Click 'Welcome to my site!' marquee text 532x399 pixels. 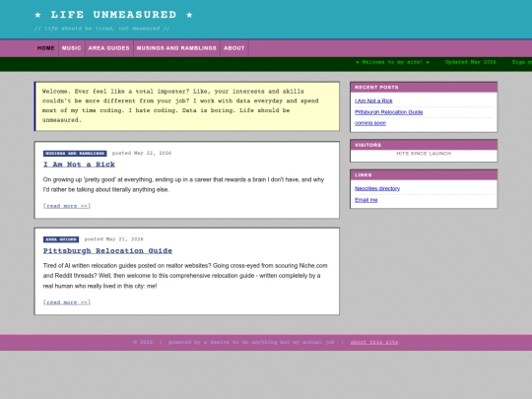pos(392,62)
